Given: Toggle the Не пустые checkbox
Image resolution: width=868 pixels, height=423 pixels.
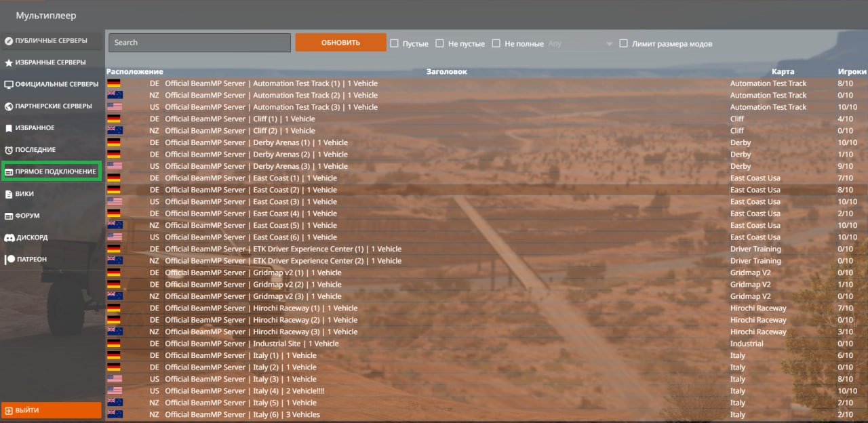Looking at the screenshot, I should pyautogui.click(x=439, y=43).
